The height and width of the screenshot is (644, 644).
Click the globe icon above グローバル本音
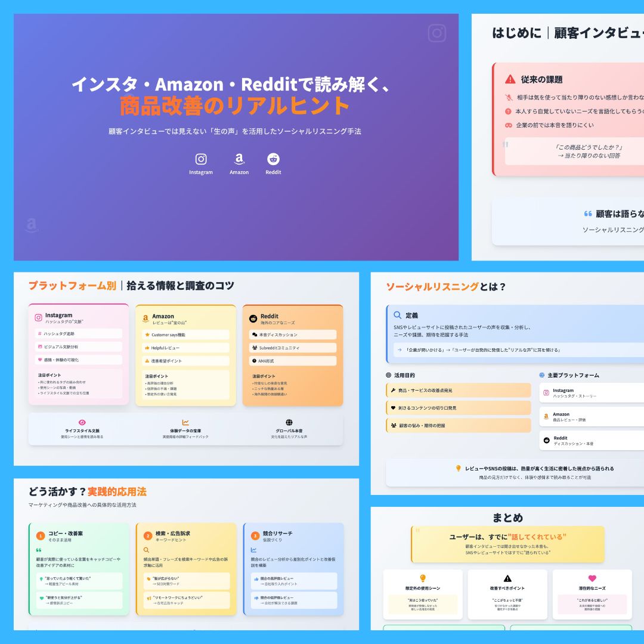click(289, 422)
